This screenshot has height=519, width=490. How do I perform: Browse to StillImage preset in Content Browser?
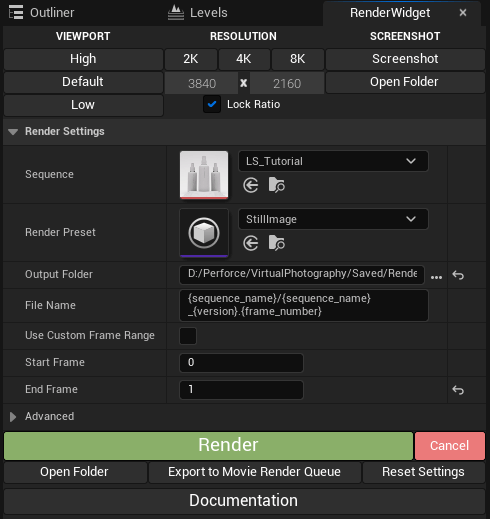tap(277, 243)
